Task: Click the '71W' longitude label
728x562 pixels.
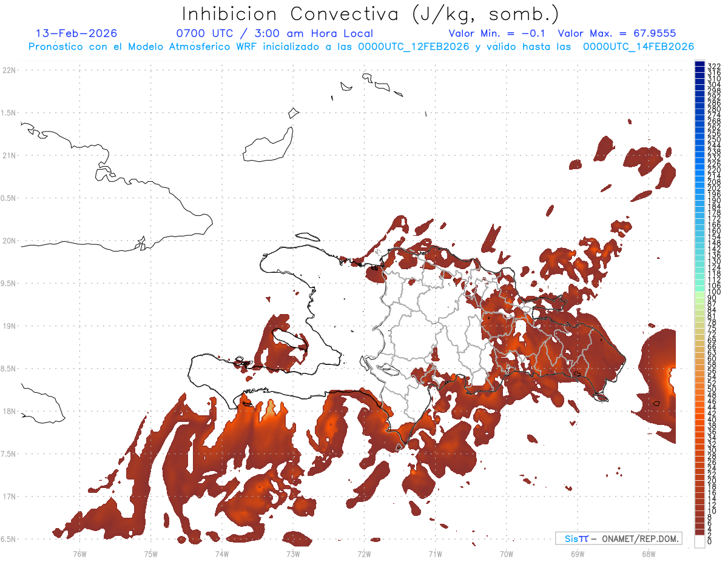Action: click(x=435, y=554)
